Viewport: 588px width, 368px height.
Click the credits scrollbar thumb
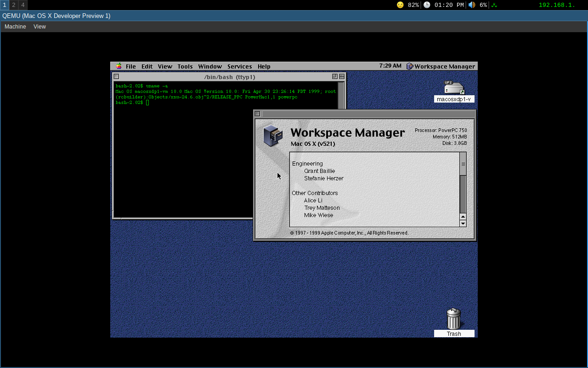click(463, 164)
